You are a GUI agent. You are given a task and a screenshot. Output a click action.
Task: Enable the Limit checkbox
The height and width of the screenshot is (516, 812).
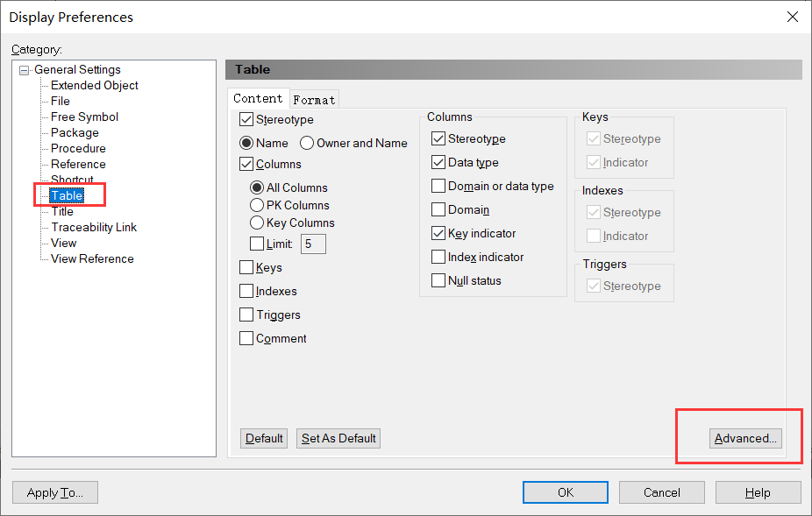[257, 244]
